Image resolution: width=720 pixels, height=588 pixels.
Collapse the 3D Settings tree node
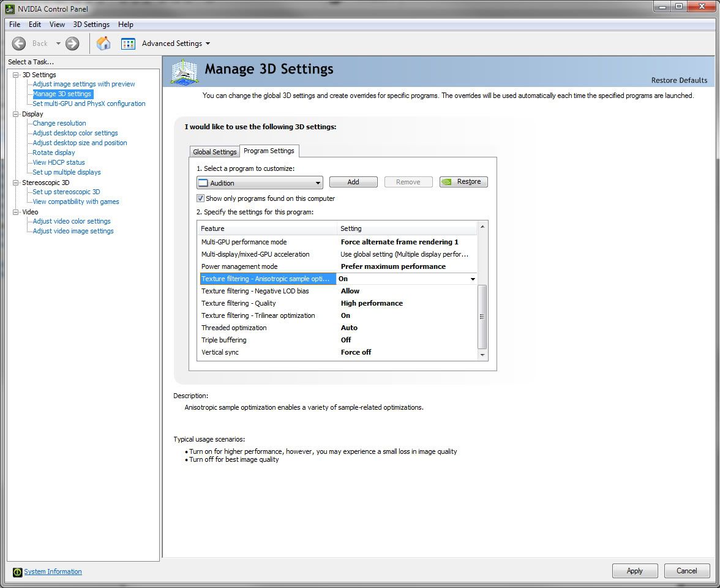(16, 75)
